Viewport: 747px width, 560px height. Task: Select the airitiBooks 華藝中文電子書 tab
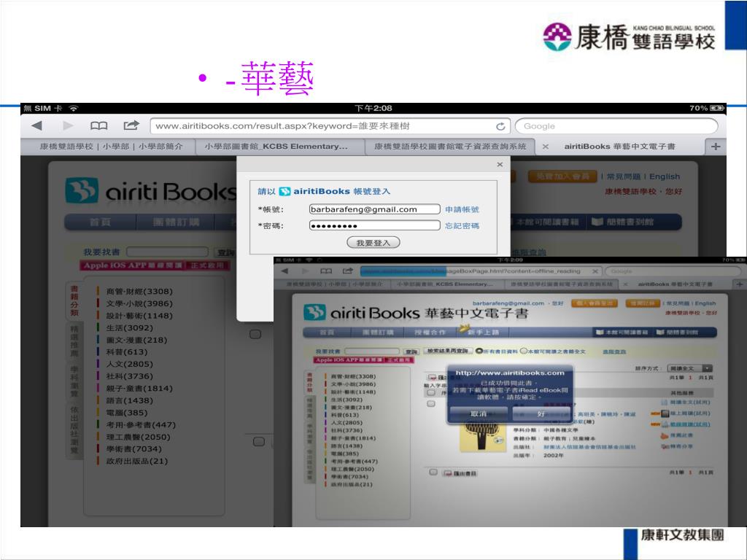619,147
